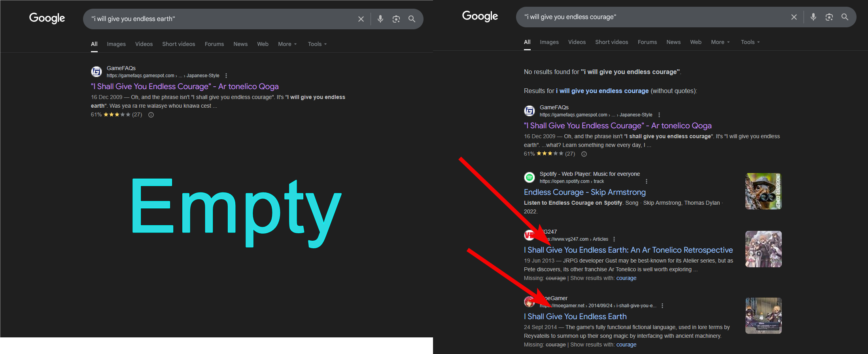Viewport: 868px width, 354px height.
Task: Open the three-dot menu of left GameFAQs result
Action: tap(226, 76)
